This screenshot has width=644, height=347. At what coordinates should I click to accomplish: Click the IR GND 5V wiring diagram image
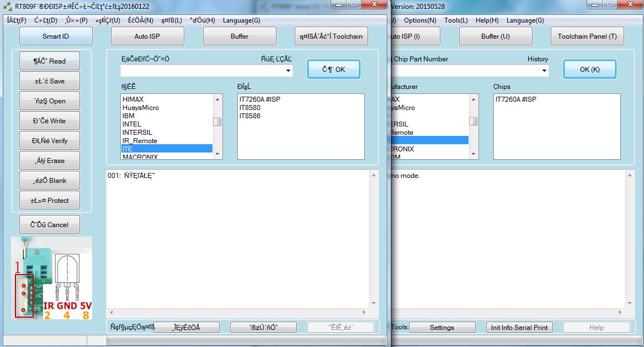pyautogui.click(x=52, y=278)
